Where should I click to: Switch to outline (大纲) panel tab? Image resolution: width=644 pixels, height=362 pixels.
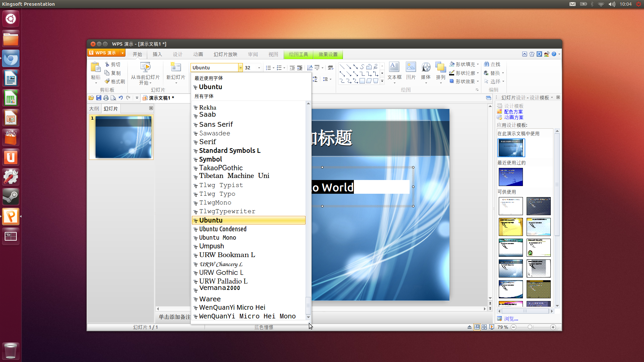point(94,109)
